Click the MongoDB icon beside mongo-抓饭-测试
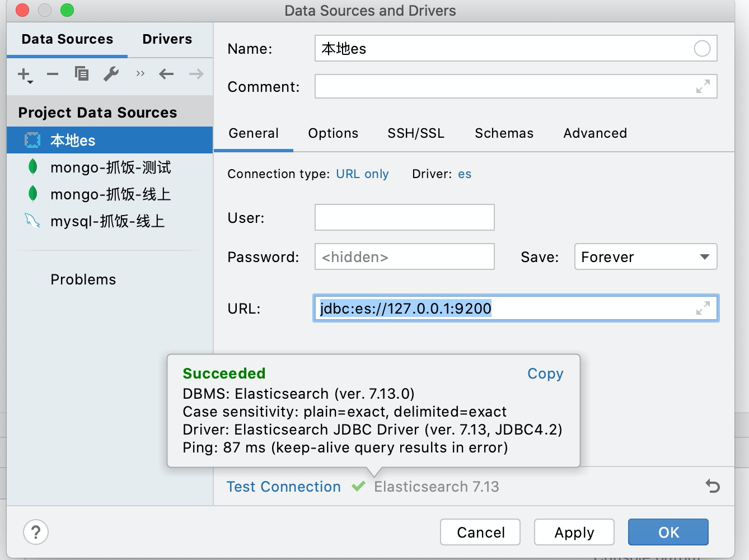The height and width of the screenshot is (560, 749). coord(33,167)
